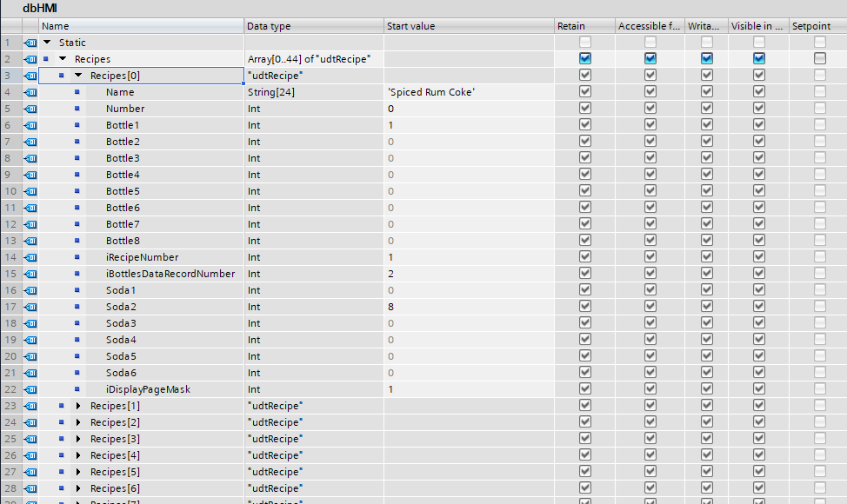Click the Soda2 start value 8
The height and width of the screenshot is (504, 847).
(390, 307)
